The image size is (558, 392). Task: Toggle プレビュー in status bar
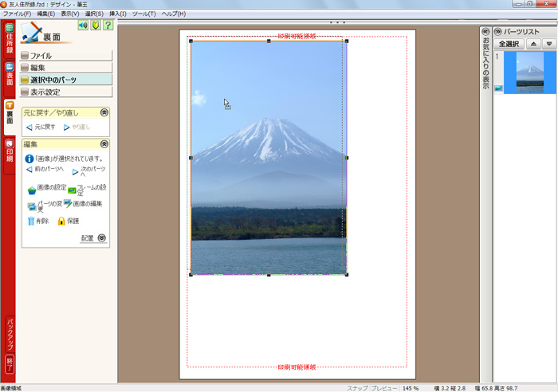(384, 388)
